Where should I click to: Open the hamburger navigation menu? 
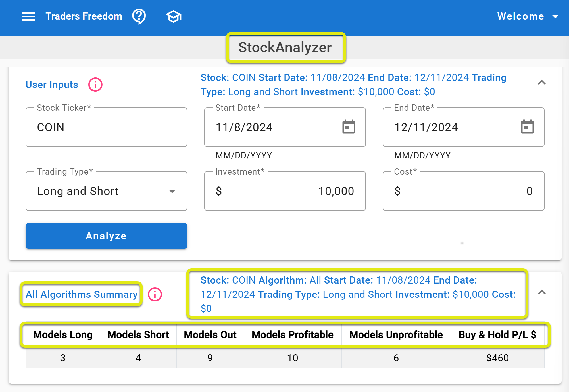(28, 16)
